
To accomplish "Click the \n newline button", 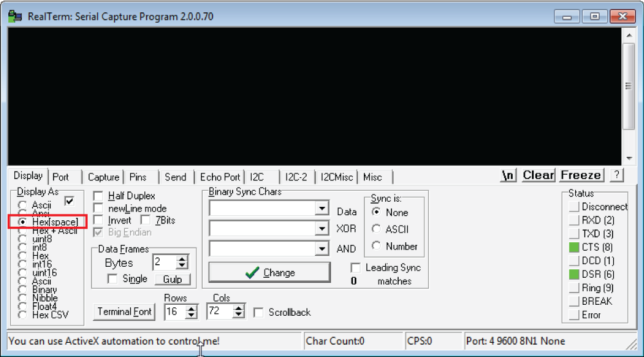I will click(509, 175).
